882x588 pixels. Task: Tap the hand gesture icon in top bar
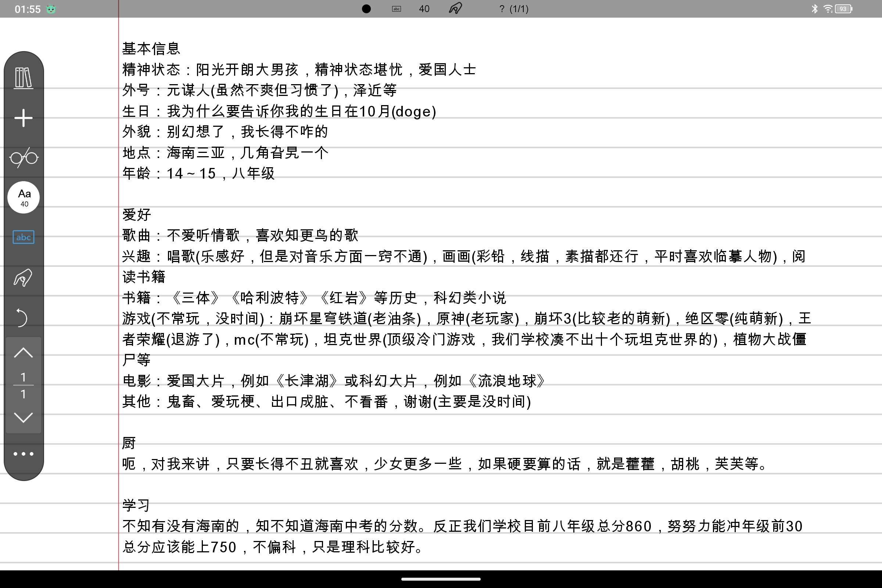[455, 8]
